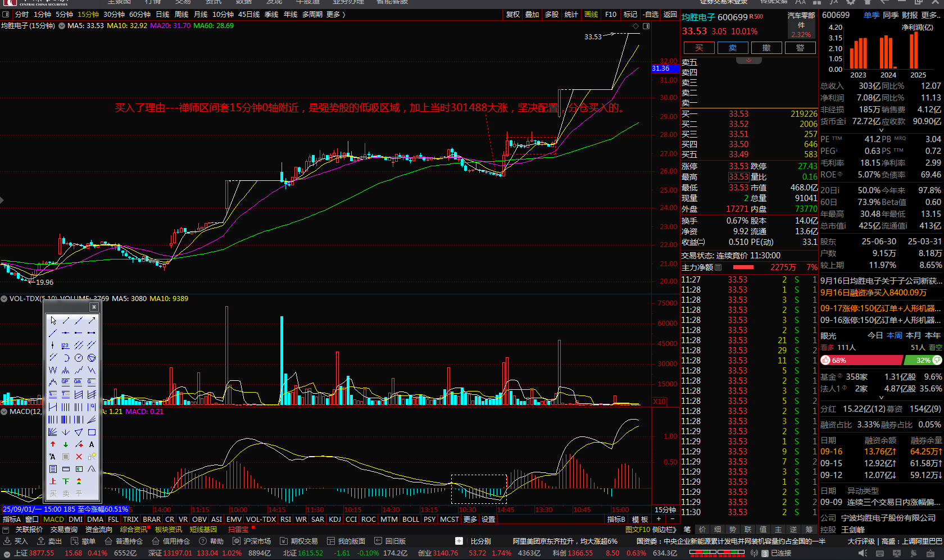Click the white plus icon before 比分别
Viewport: 944px width, 560px height.
pyautogui.click(x=459, y=541)
